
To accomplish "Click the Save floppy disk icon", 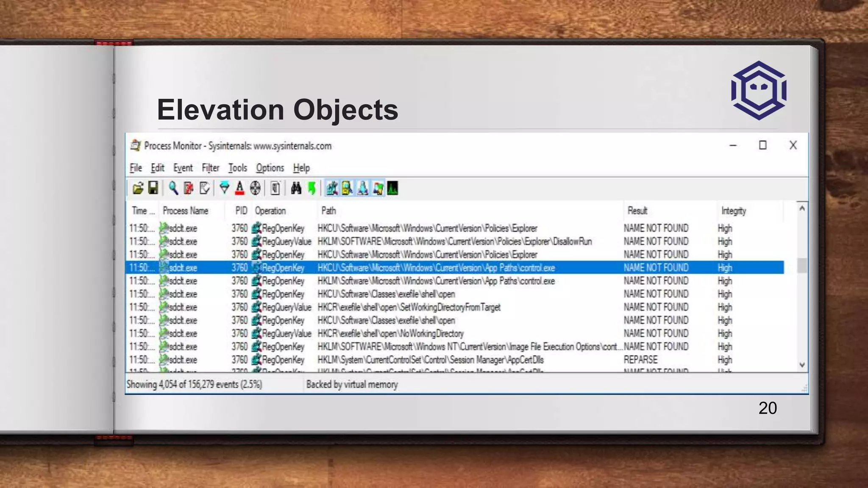I will (x=153, y=188).
